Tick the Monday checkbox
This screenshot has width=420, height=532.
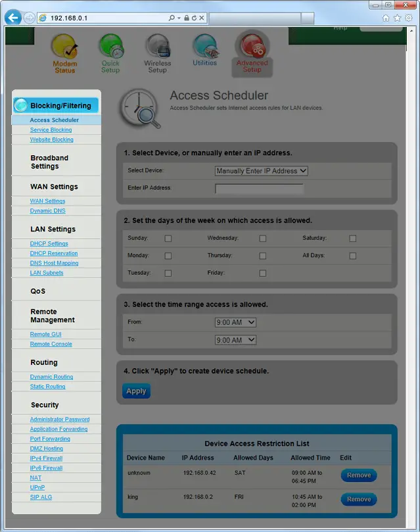coord(168,256)
